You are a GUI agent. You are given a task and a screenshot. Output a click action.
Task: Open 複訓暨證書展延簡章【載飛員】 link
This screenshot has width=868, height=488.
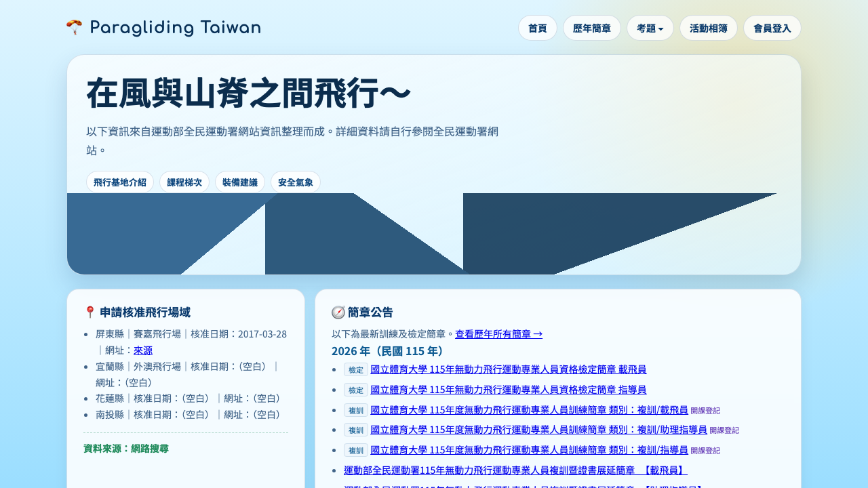click(x=515, y=470)
